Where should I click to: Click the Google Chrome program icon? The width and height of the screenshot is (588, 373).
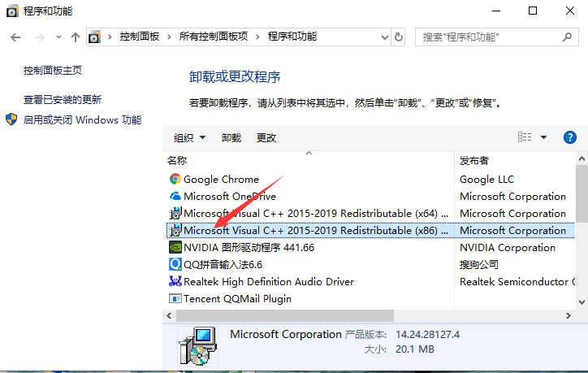[175, 180]
